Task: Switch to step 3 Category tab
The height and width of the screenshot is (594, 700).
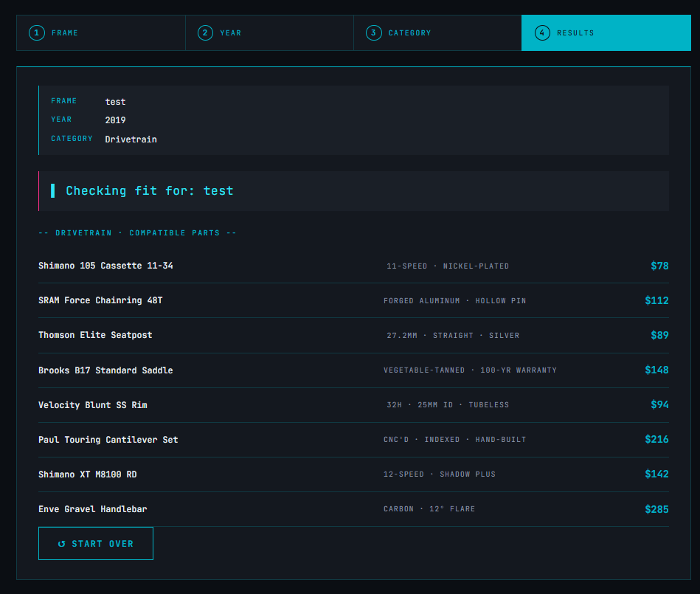Action: point(437,32)
